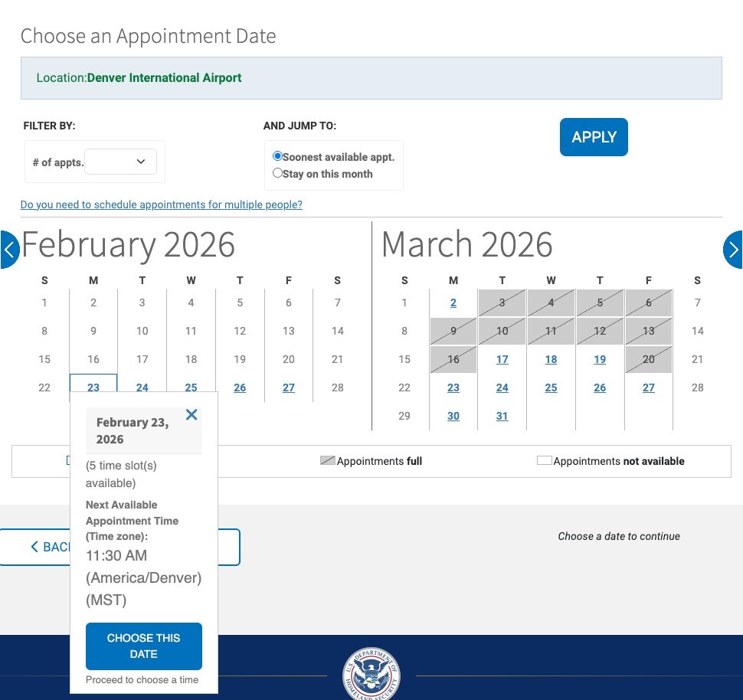The width and height of the screenshot is (743, 700).
Task: Click the Denver International Airport location text
Action: pos(165,77)
